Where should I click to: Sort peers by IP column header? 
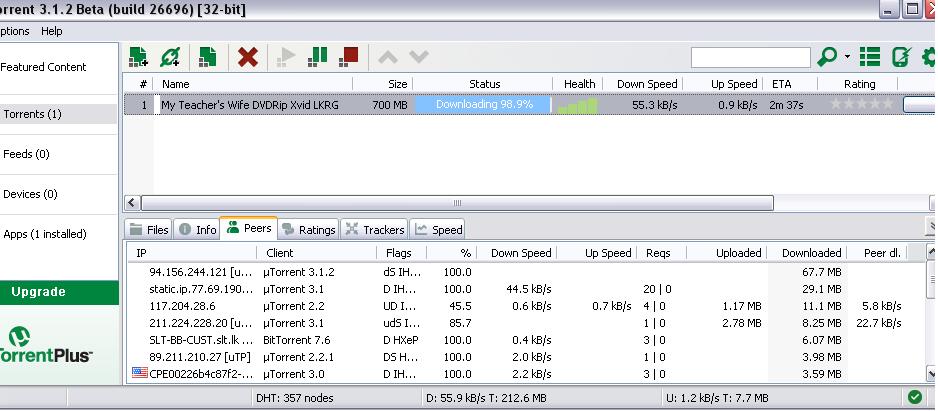click(192, 252)
